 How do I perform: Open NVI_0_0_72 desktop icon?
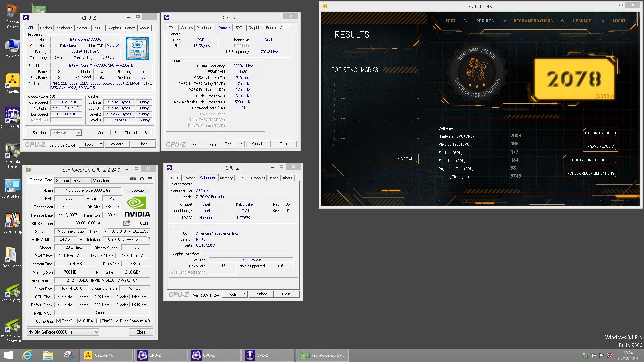point(12,293)
